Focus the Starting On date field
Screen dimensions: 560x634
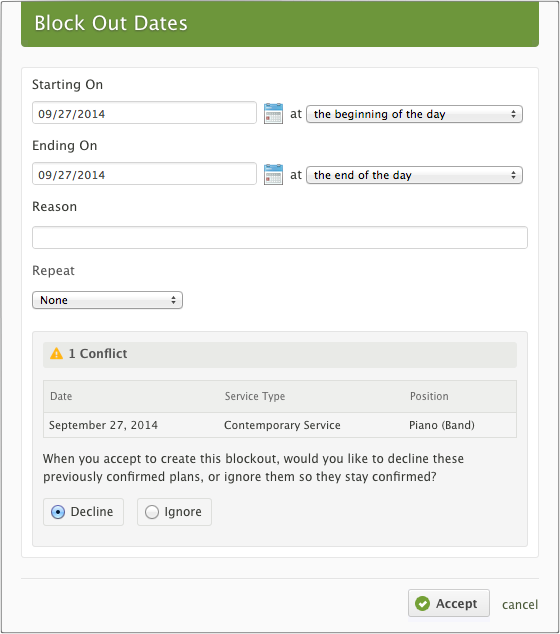(x=144, y=113)
